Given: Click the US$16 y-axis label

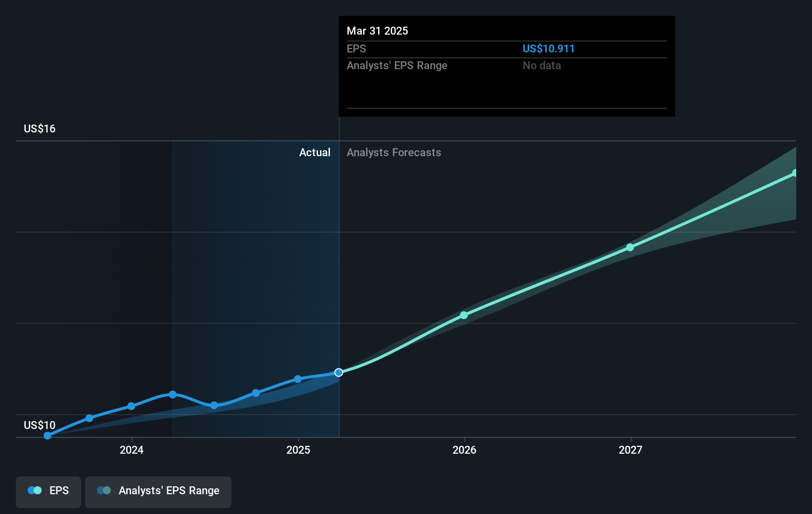Looking at the screenshot, I should [x=40, y=128].
